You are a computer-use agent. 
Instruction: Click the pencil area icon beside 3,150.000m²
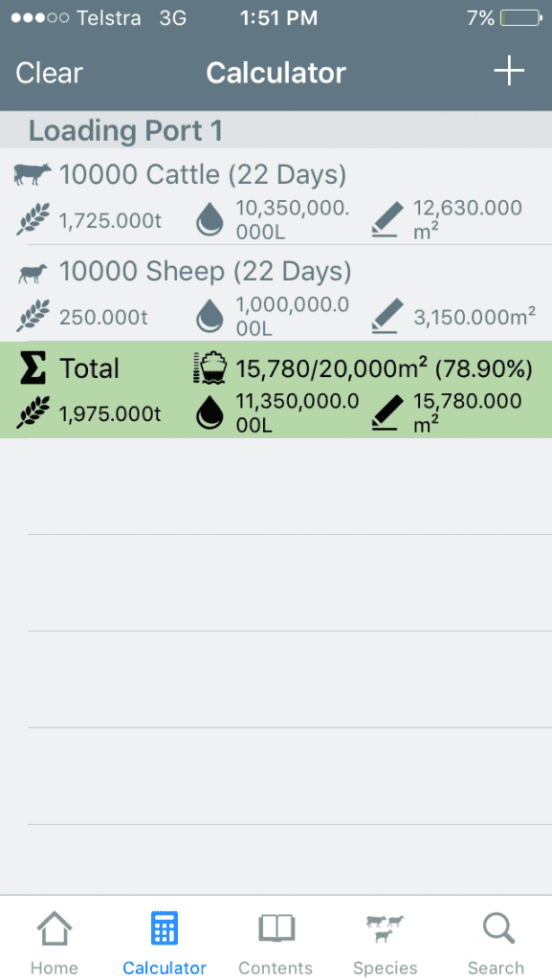[x=386, y=316]
